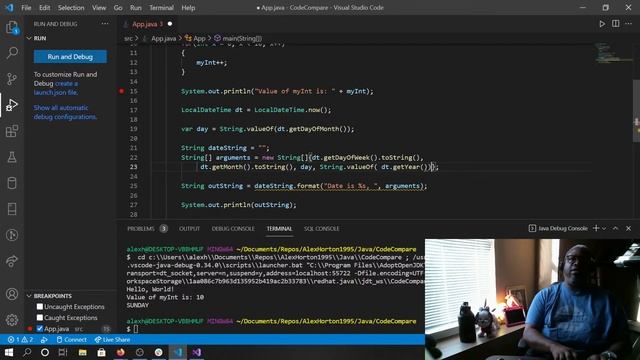Open the Testing flask icon

(x=12, y=157)
